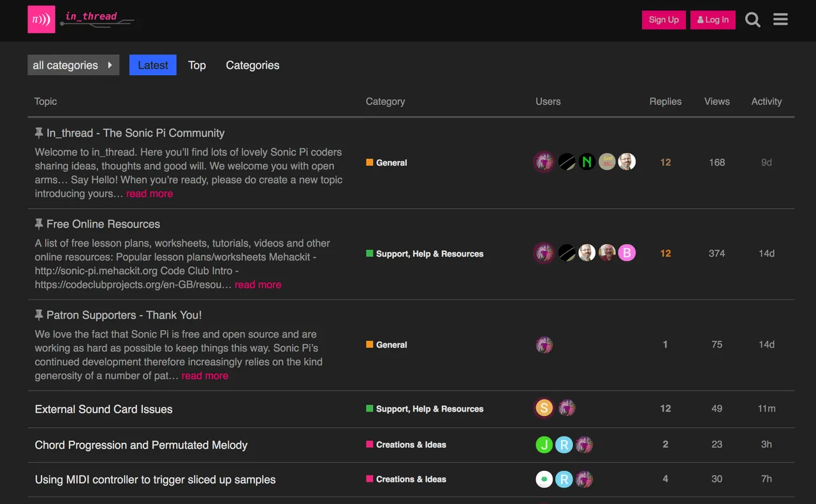
Task: Click Support, Help & Resources on External Sound Card row
Action: coord(425,409)
